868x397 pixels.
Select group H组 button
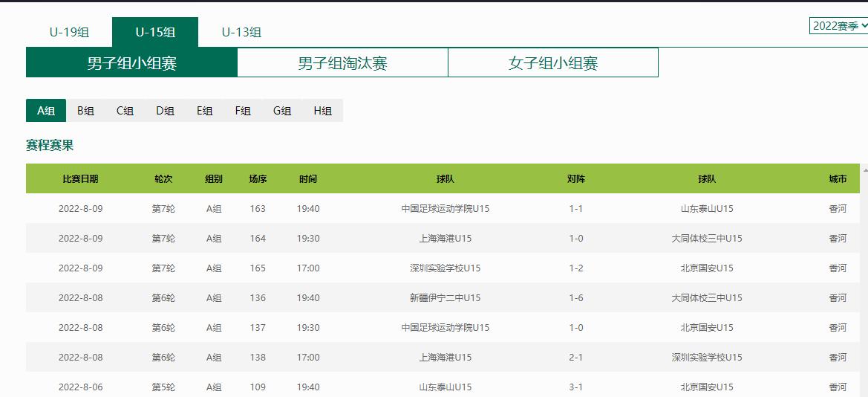(x=323, y=110)
